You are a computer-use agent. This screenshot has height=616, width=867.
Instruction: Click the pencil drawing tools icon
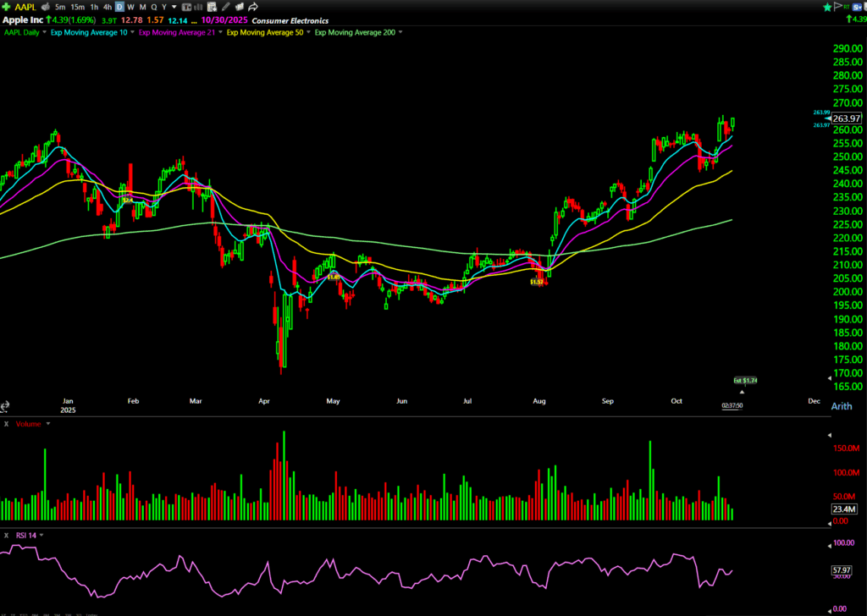(225, 6)
